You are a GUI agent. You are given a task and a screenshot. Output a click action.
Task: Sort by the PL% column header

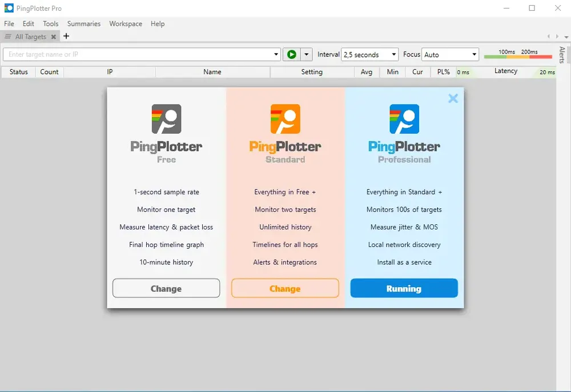(x=444, y=72)
